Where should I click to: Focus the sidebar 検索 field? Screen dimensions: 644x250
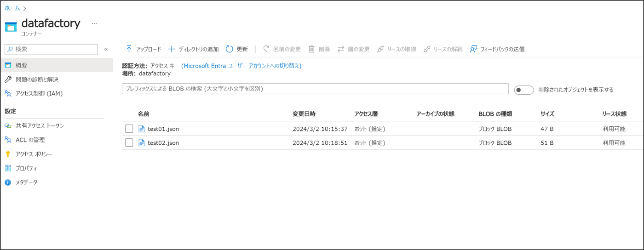pos(51,49)
